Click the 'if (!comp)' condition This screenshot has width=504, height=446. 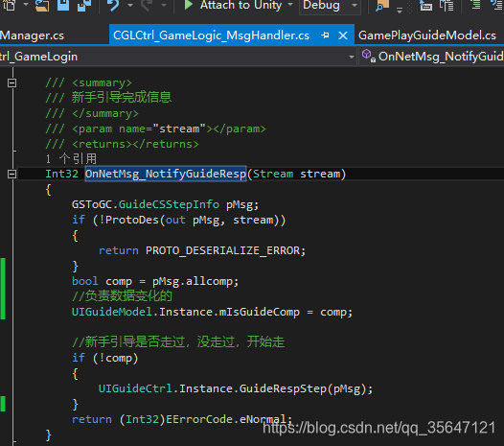click(104, 358)
